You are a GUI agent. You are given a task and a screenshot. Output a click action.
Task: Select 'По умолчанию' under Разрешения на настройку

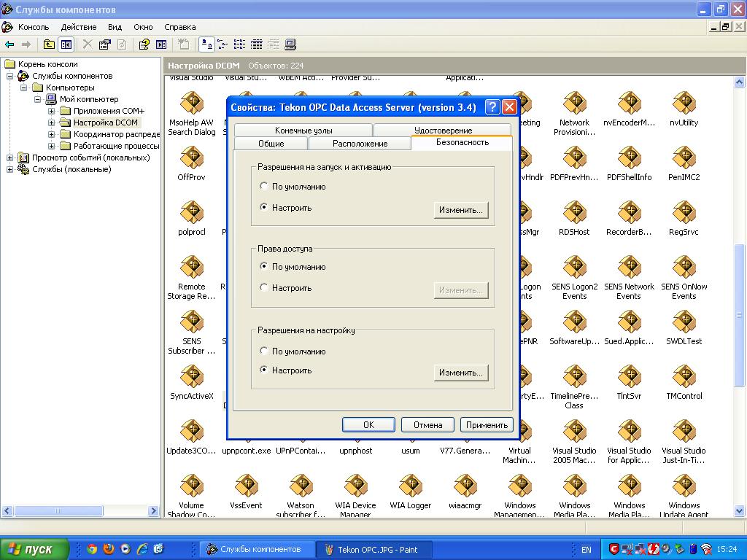tap(264, 351)
